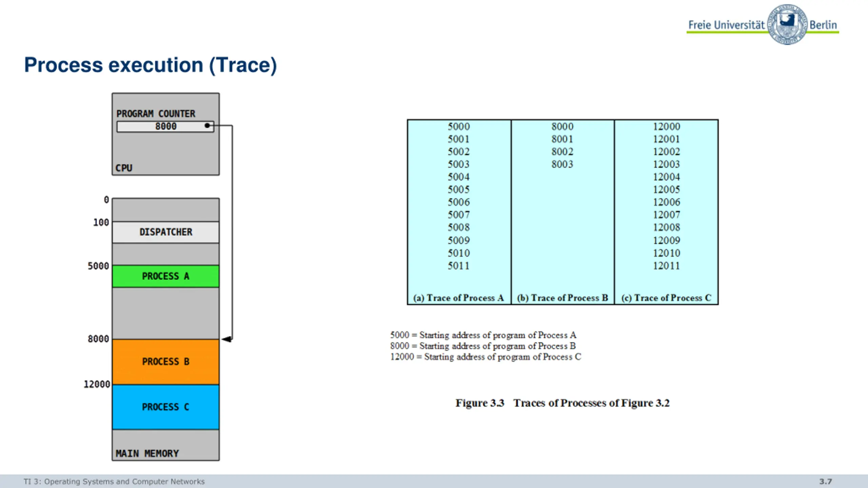The image size is (868, 488).
Task: Click trace entry 5007
Action: tap(459, 215)
